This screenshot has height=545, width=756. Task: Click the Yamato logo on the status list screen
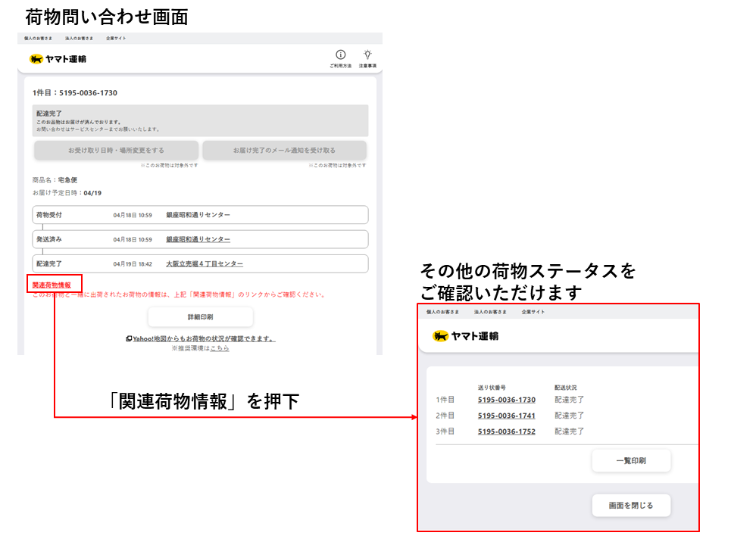[441, 335]
